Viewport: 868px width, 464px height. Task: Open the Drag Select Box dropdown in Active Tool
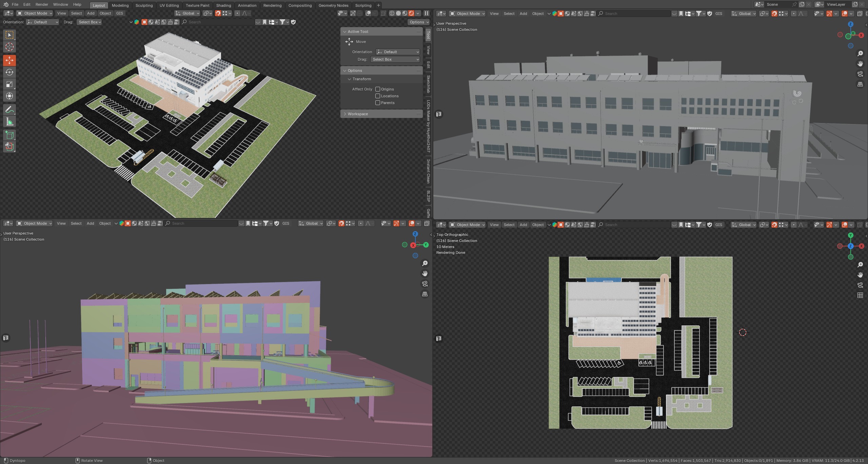click(x=395, y=59)
